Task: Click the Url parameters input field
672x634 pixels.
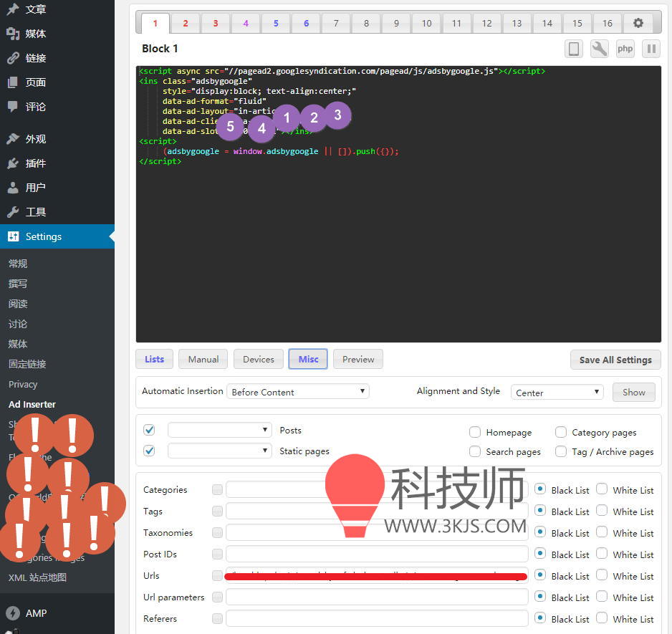Action: 377,597
